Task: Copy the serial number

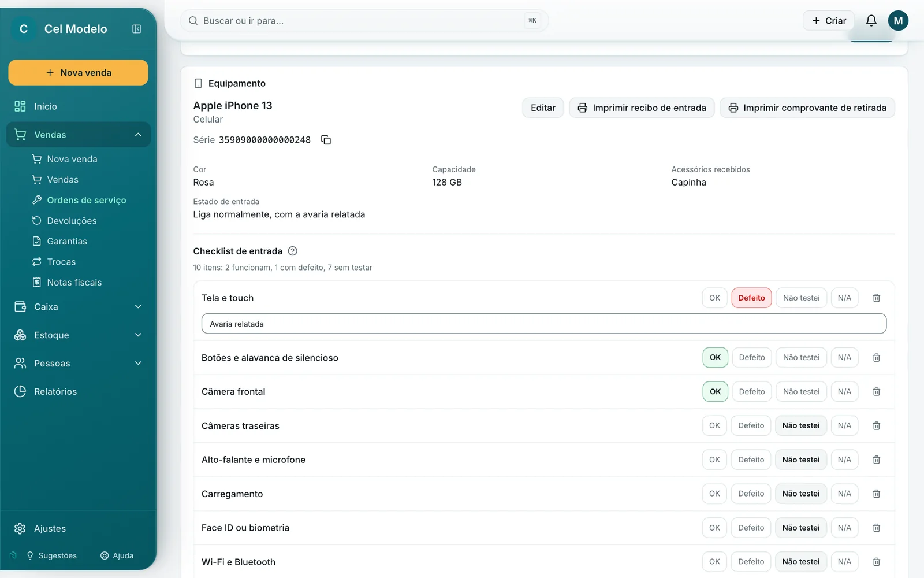Action: (x=326, y=140)
